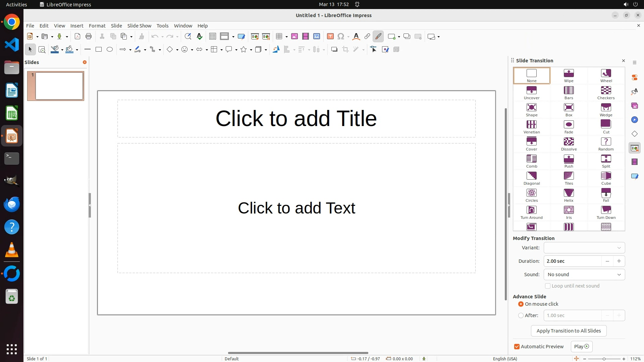Insert a text box from toolbar

pos(330,37)
